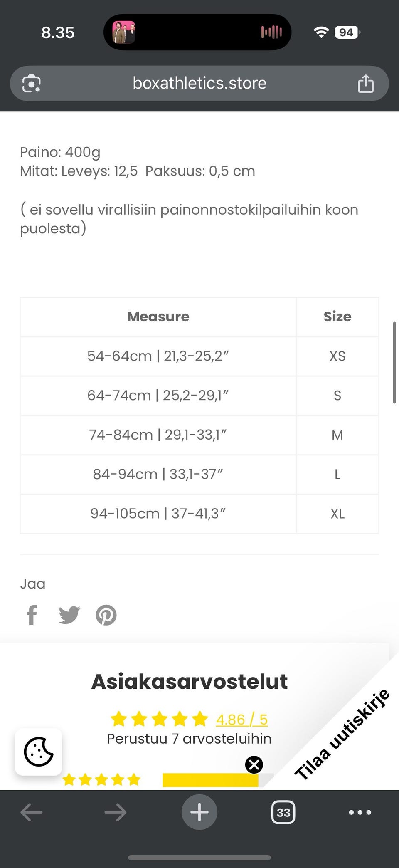Viewport: 399px width, 868px height.
Task: Go back to the previous page
Action: [x=32, y=812]
